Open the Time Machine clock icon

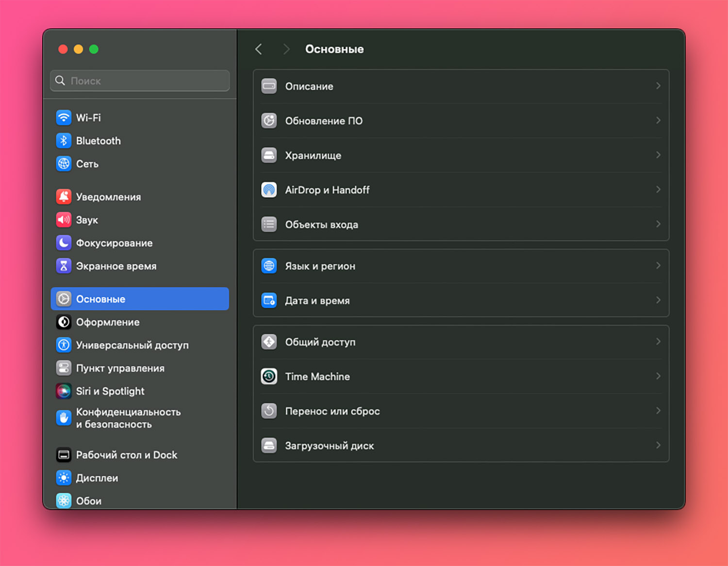coord(269,376)
